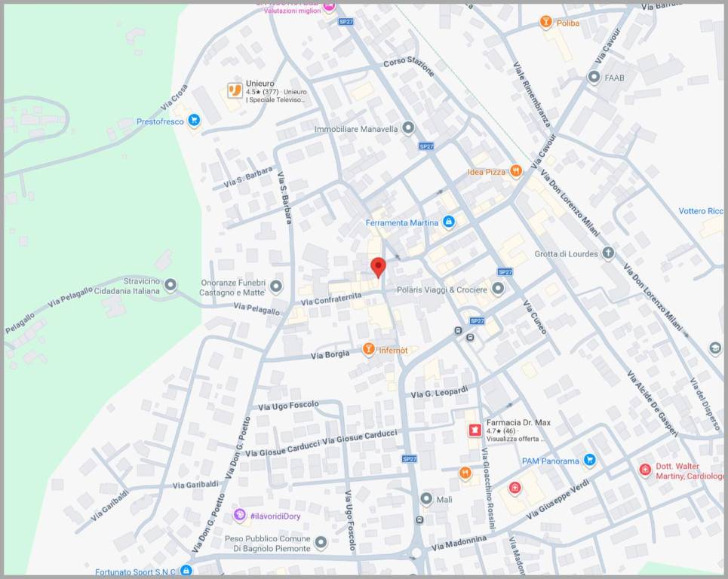Open the Stravicino Cidadania Italiana marker
This screenshot has width=728, height=579.
170,284
